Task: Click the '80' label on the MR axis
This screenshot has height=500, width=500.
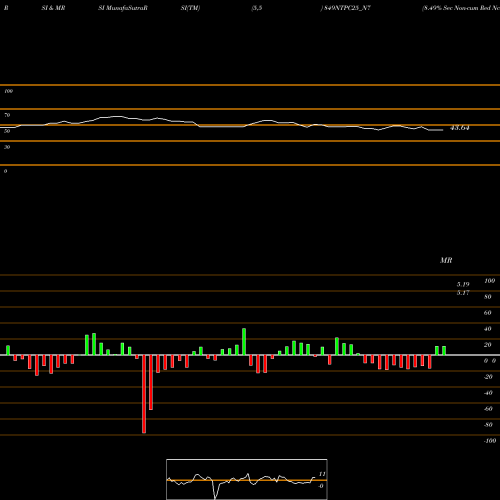Action: pos(488,297)
